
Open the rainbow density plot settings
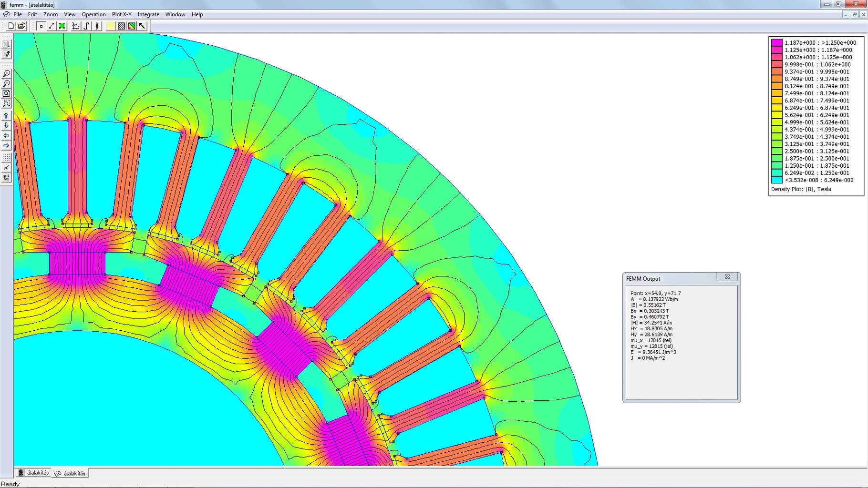click(132, 26)
